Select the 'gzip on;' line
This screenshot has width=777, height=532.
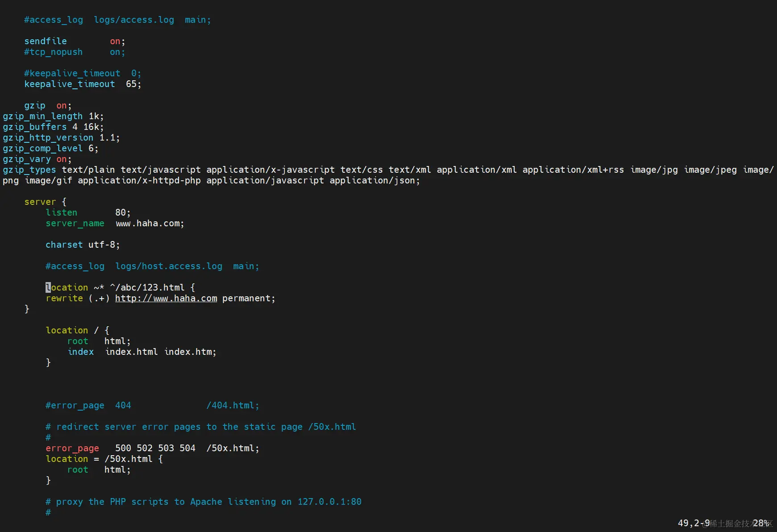pyautogui.click(x=48, y=105)
